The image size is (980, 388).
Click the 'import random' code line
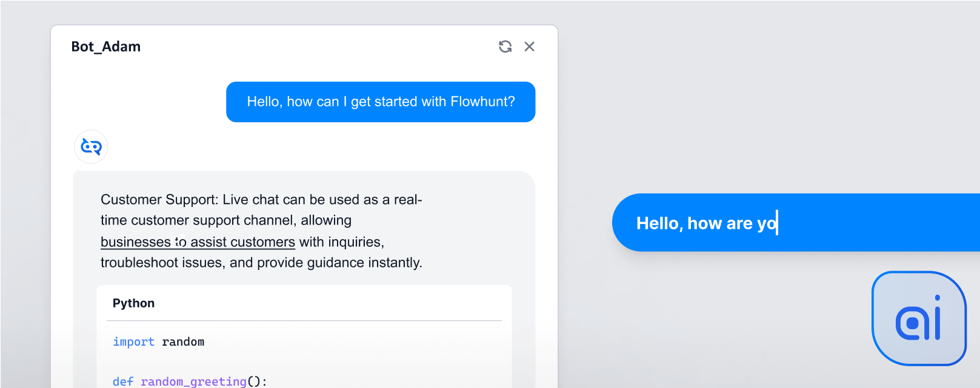click(x=158, y=341)
